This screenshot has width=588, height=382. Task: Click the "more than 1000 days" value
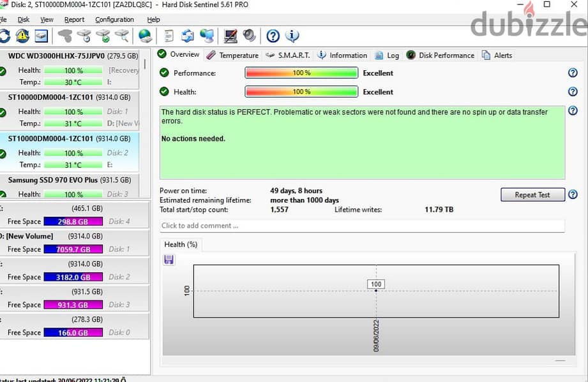coord(305,200)
